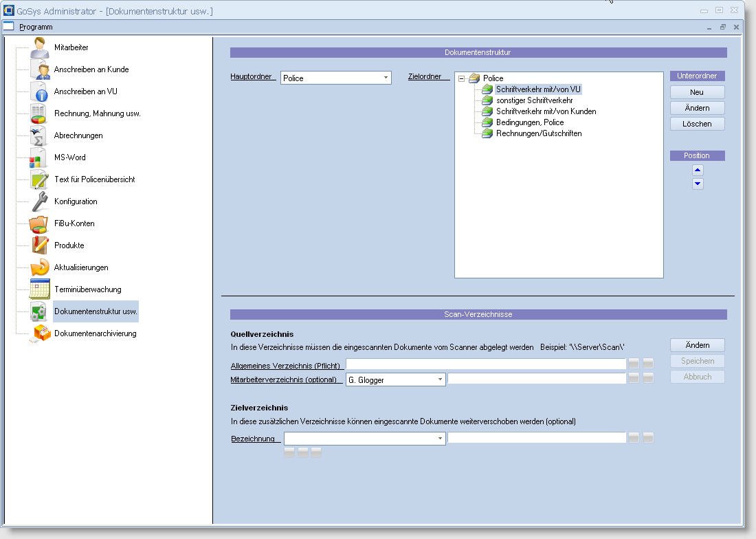Click the MS-Word icon in sidebar
The width and height of the screenshot is (756, 539).
point(40,157)
